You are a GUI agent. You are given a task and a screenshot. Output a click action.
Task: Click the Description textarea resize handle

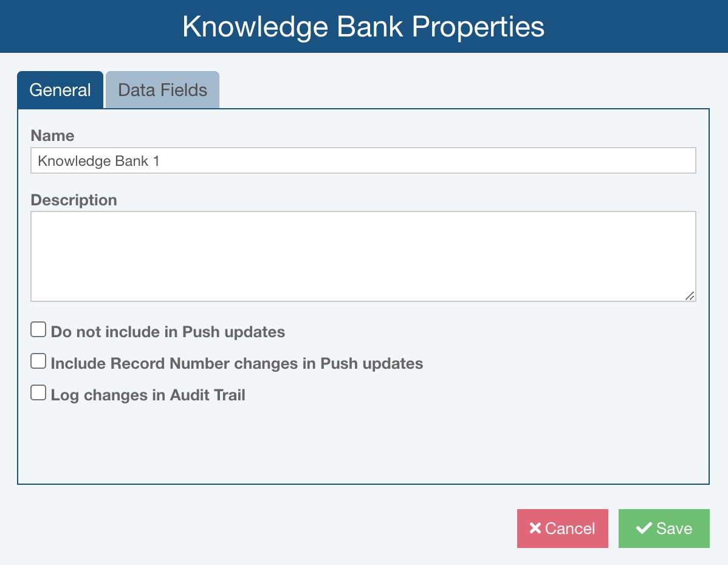pyautogui.click(x=689, y=295)
